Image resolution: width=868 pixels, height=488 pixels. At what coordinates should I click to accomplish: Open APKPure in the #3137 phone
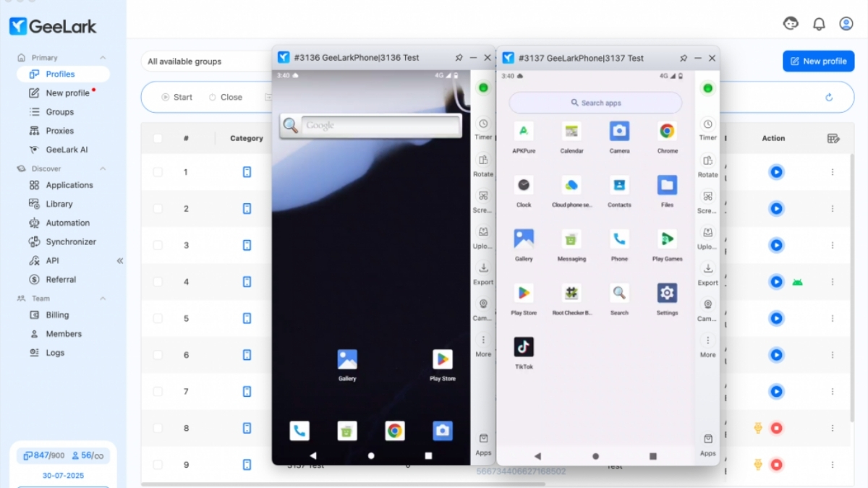(524, 132)
